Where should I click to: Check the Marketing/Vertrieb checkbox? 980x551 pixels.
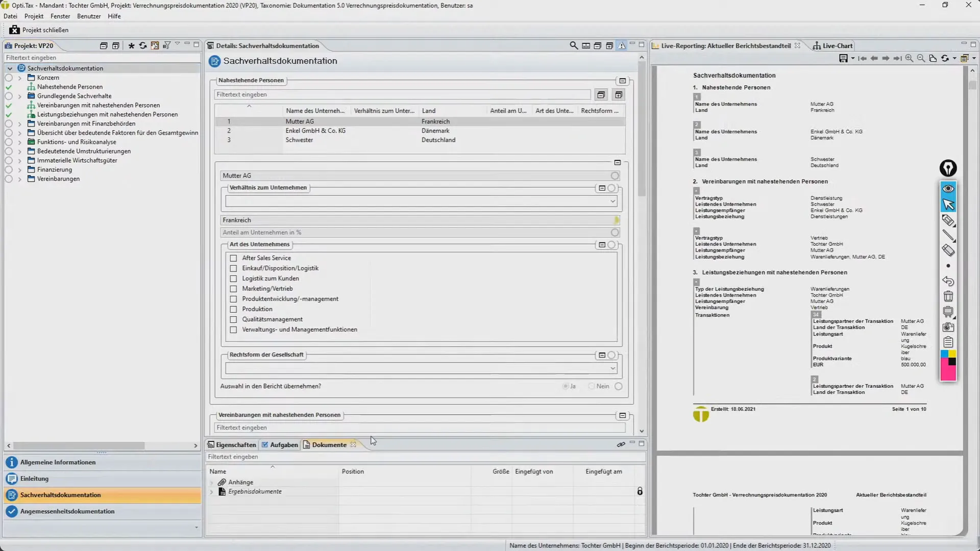tap(233, 289)
